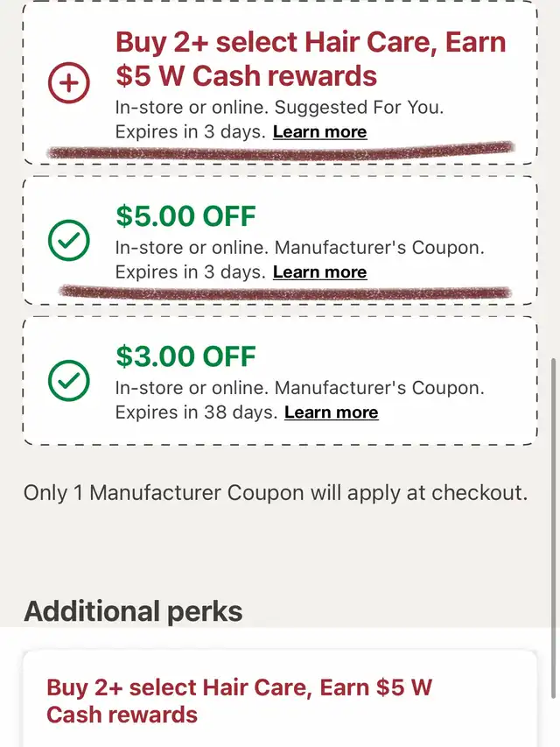Tap the Buy 2+ select Hair Care offer heading
The image size is (560, 747).
(311, 59)
